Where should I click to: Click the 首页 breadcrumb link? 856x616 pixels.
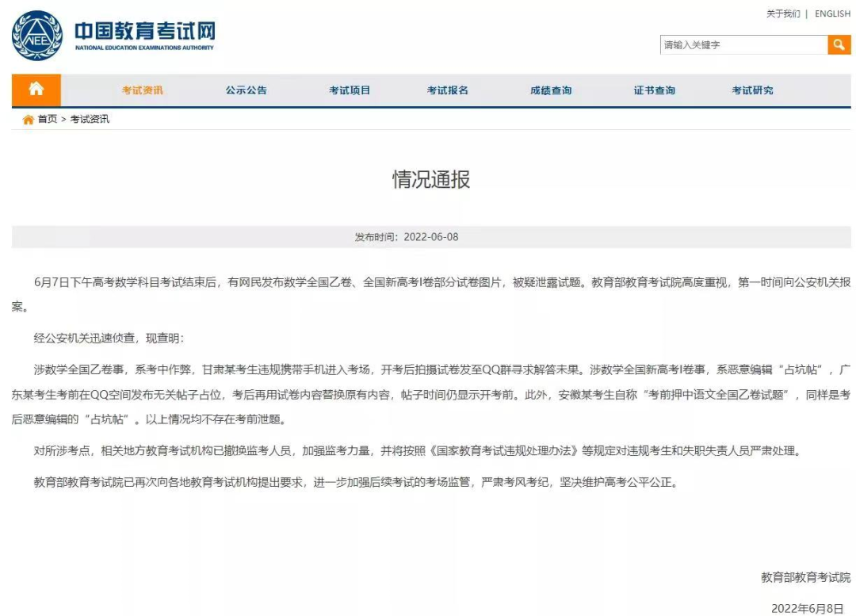click(x=48, y=119)
